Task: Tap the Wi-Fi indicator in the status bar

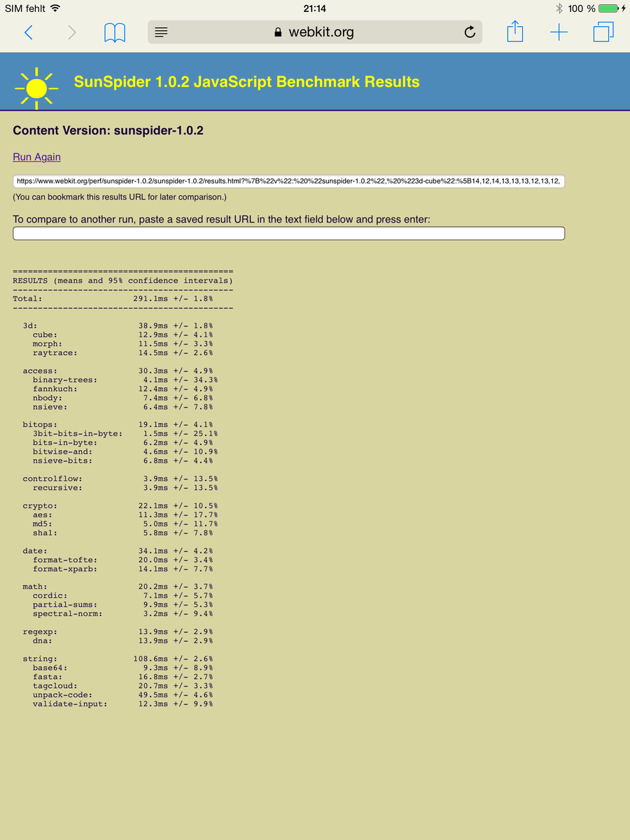Action: [x=55, y=8]
